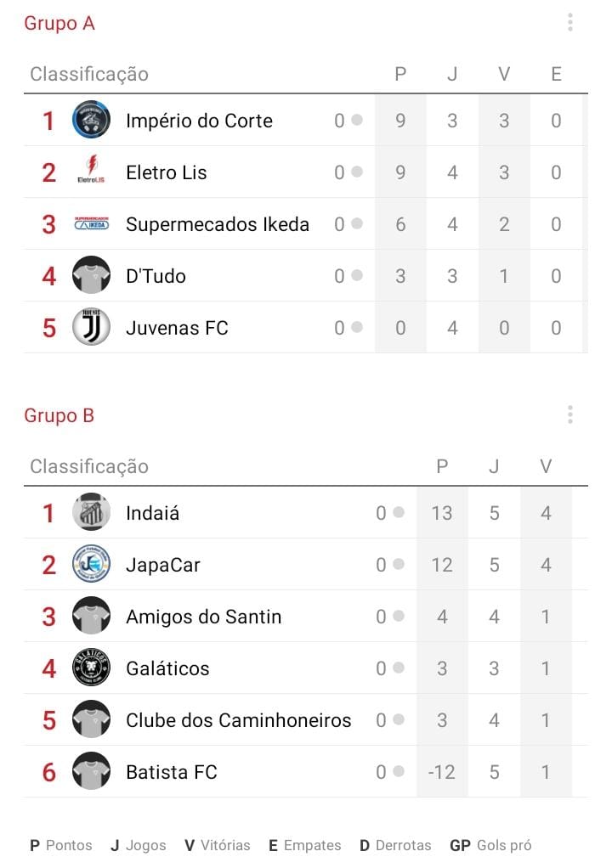Viewport: 612px width, 868px height.
Task: Click Supermecados Ikeda team logo
Action: [x=92, y=223]
